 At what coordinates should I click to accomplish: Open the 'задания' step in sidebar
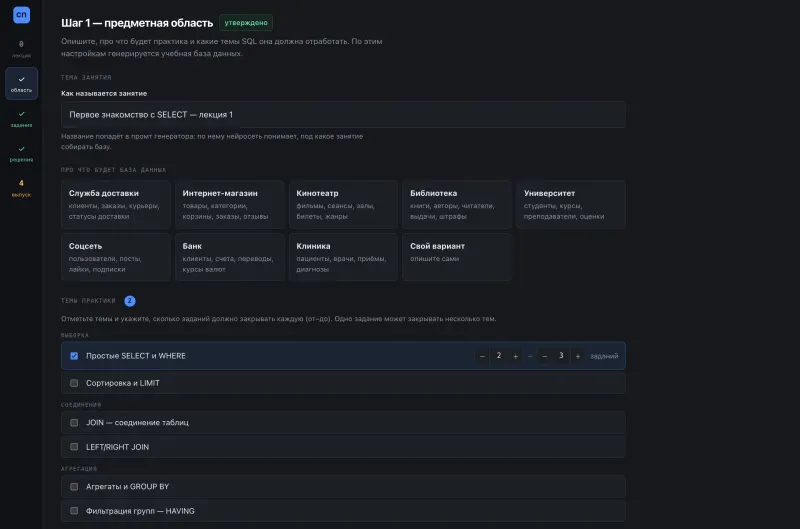21,119
